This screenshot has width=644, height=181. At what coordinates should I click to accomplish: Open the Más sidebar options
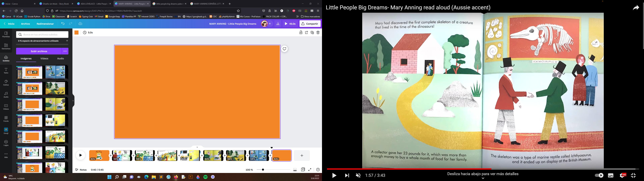pos(6,155)
